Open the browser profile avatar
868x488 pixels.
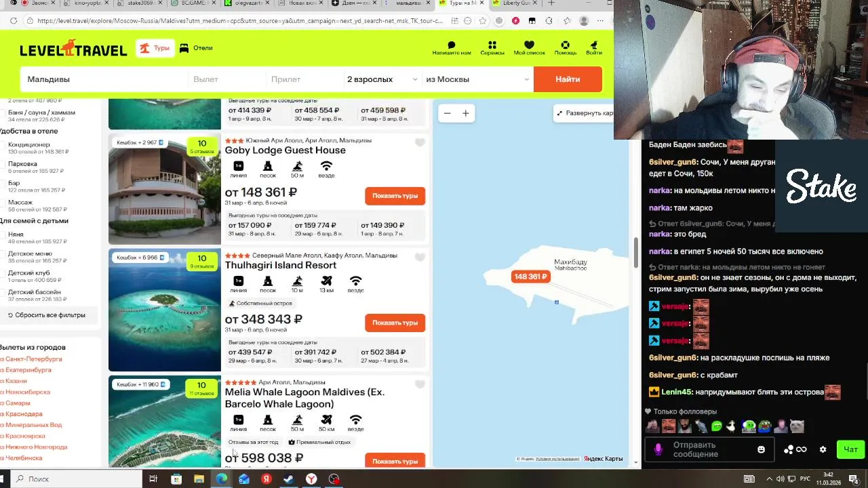(584, 21)
